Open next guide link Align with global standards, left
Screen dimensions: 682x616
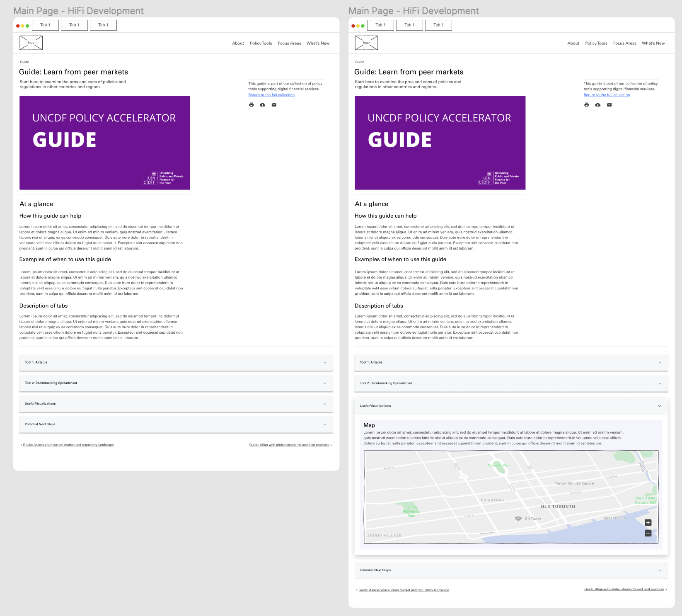coord(289,445)
